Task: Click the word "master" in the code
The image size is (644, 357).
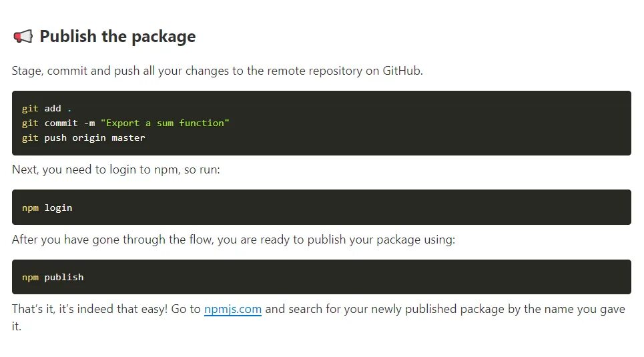Action: (x=128, y=138)
